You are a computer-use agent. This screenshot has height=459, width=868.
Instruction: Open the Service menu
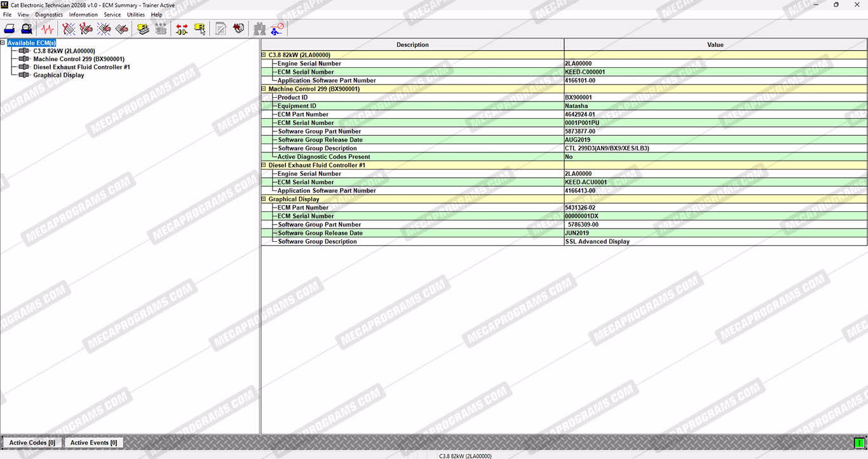112,15
